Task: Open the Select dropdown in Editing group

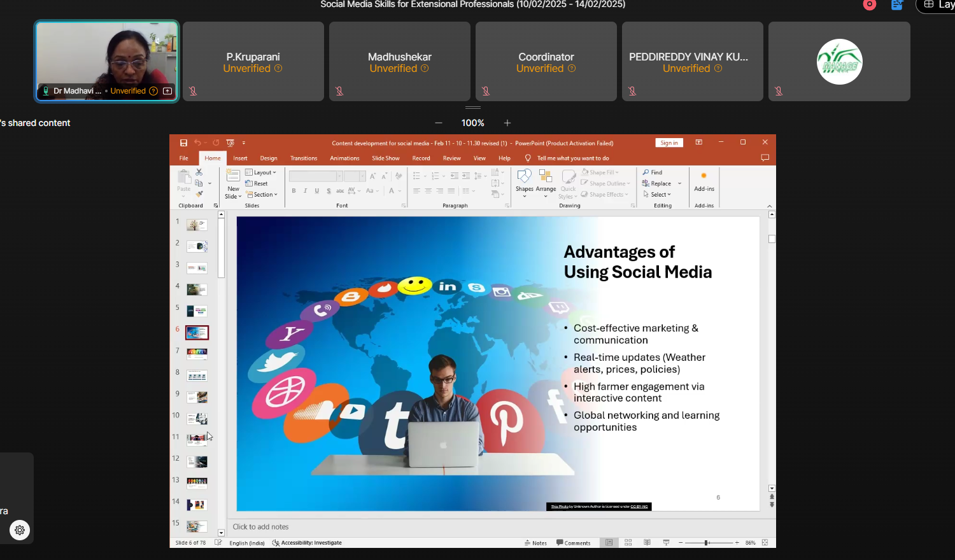Action: (x=657, y=195)
